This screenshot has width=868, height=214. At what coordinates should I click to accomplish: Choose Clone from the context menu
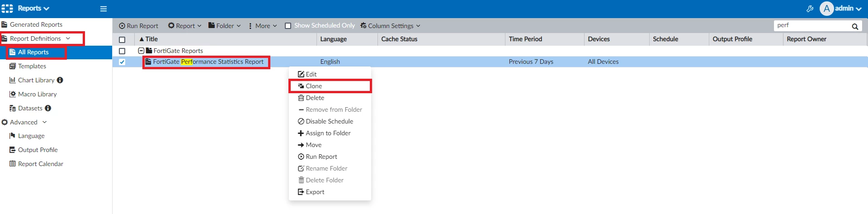tap(330, 86)
